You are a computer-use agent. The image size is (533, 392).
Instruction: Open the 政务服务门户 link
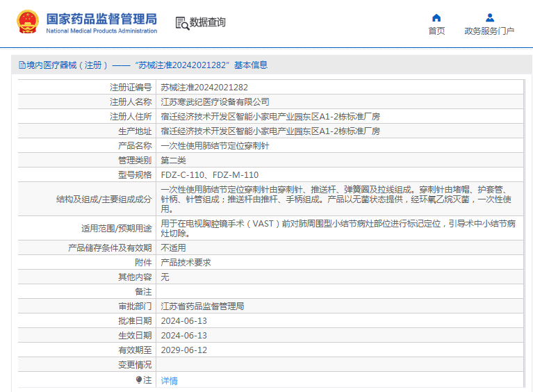[x=489, y=31]
